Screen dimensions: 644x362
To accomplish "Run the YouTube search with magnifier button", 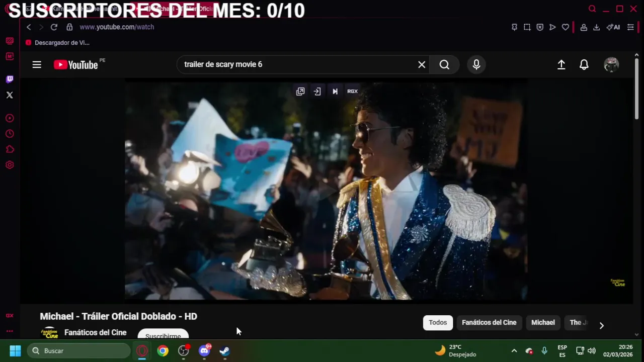I will [444, 64].
